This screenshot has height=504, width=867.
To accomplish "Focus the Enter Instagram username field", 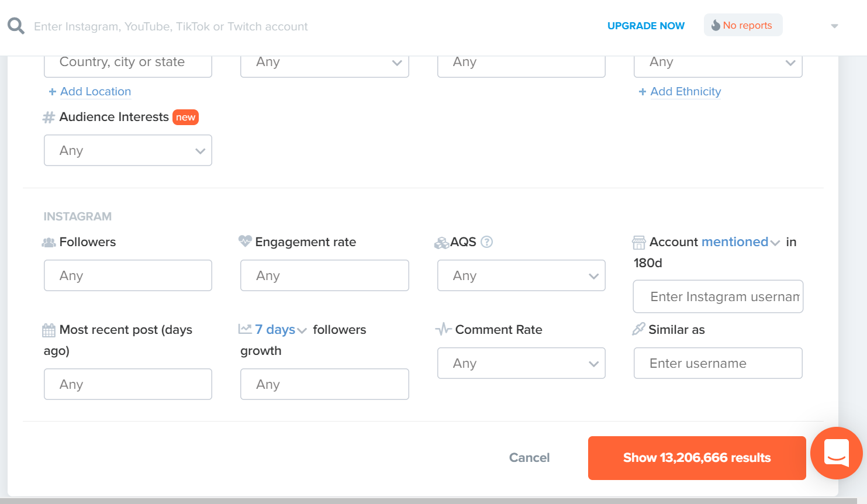I will pyautogui.click(x=718, y=296).
